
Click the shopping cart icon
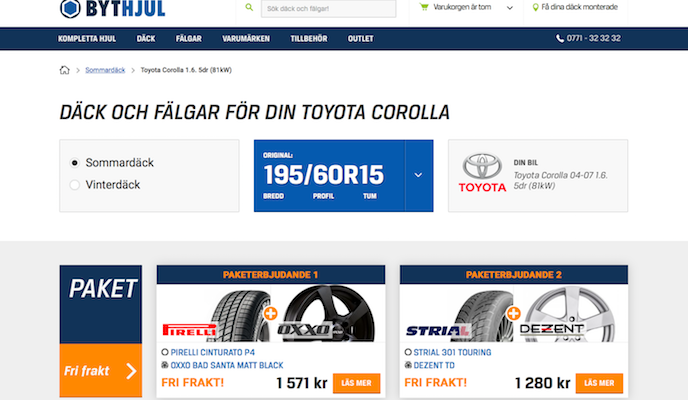(425, 8)
